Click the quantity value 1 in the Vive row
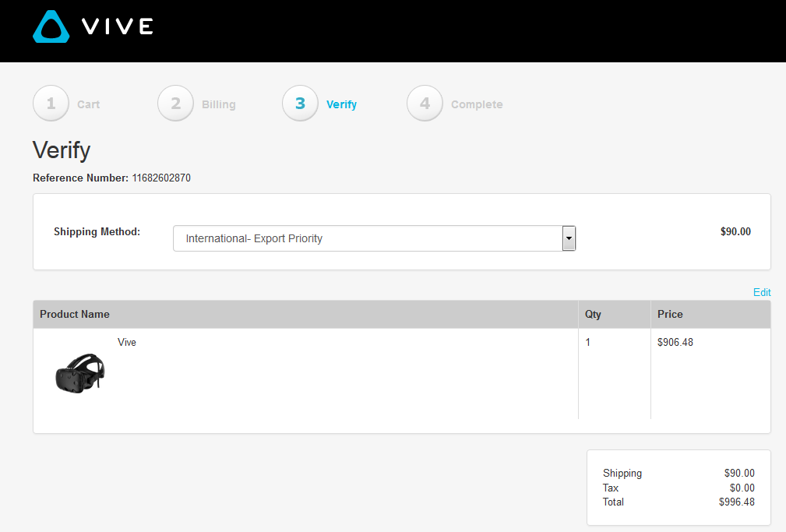 pyautogui.click(x=588, y=342)
